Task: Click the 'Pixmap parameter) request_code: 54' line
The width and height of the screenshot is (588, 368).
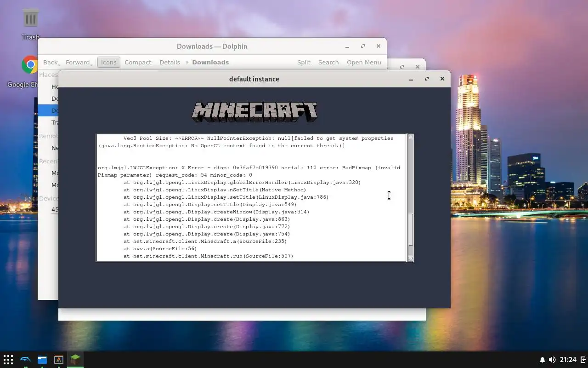Action: pyautogui.click(x=175, y=175)
